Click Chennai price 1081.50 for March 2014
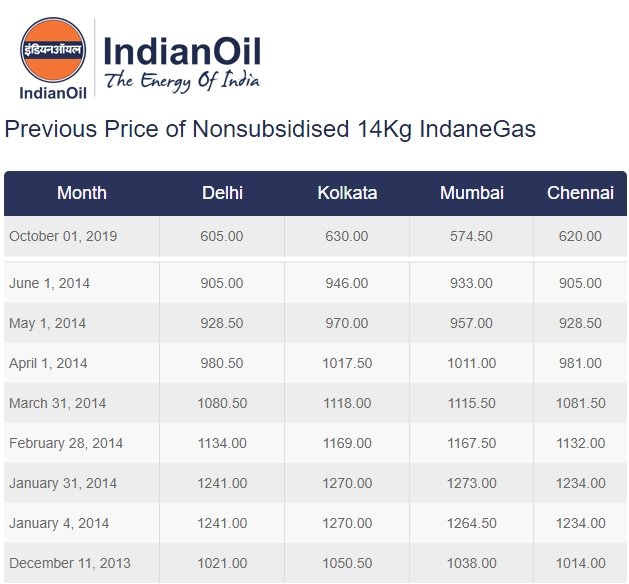Image resolution: width=629 pixels, height=584 pixels. [580, 403]
